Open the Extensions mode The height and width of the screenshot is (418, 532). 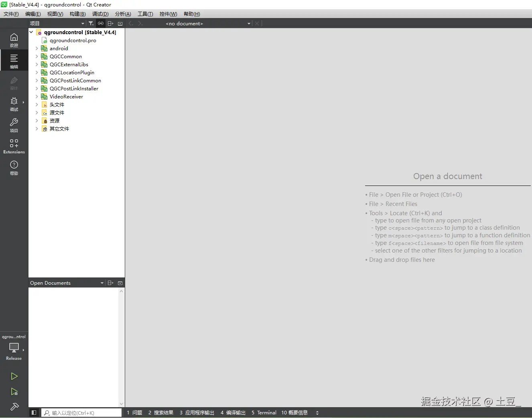pos(14,146)
